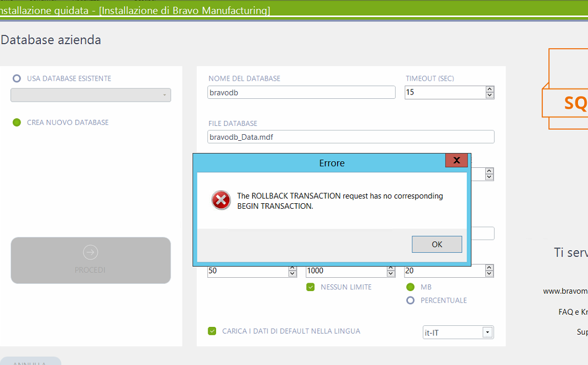Select the Percentuale radio button
This screenshot has height=365, width=588.
tap(410, 300)
